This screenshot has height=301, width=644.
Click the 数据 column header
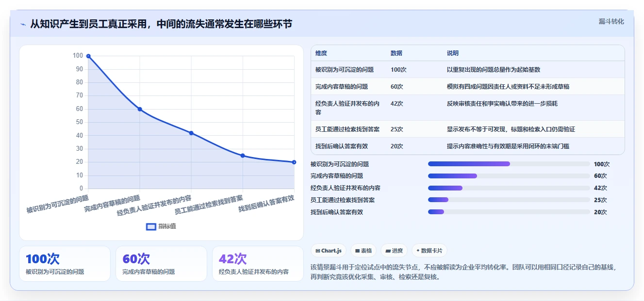click(x=396, y=53)
